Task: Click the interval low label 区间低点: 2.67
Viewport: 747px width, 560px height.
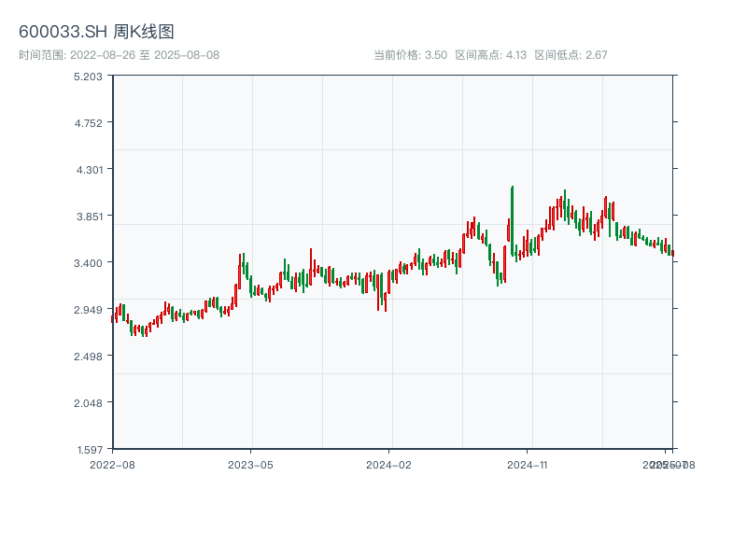Action: (x=571, y=55)
